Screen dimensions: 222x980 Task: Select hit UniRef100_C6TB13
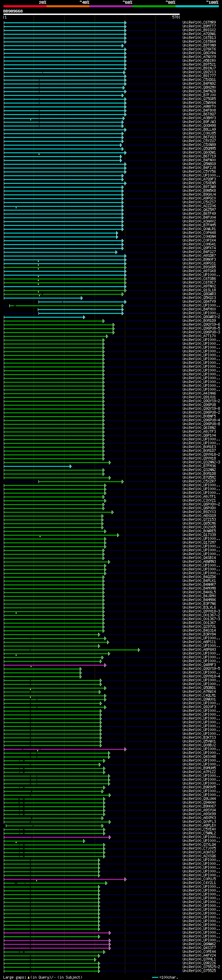[199, 38]
